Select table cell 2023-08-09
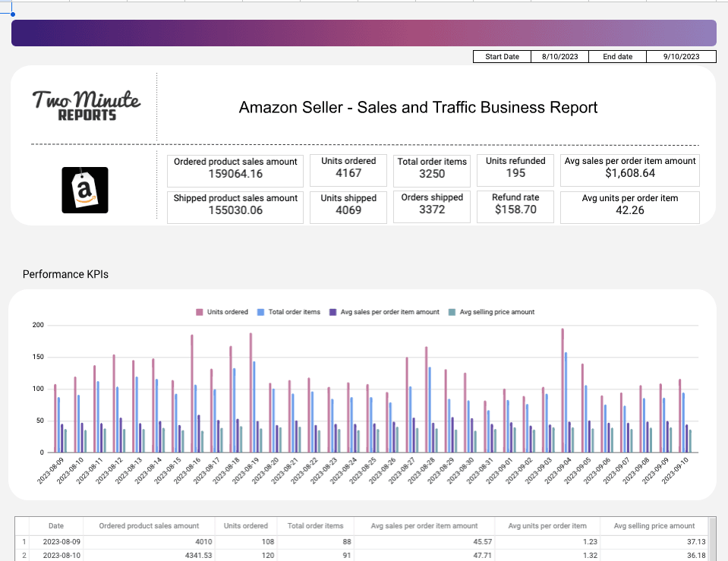 point(56,541)
